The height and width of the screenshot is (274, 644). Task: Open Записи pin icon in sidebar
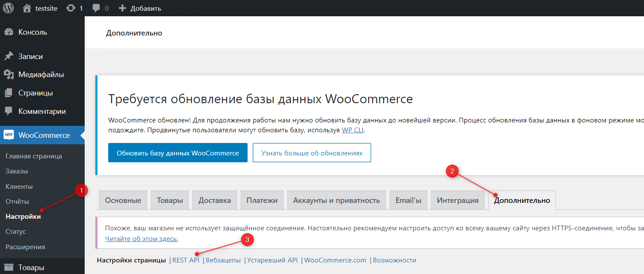click(x=9, y=57)
